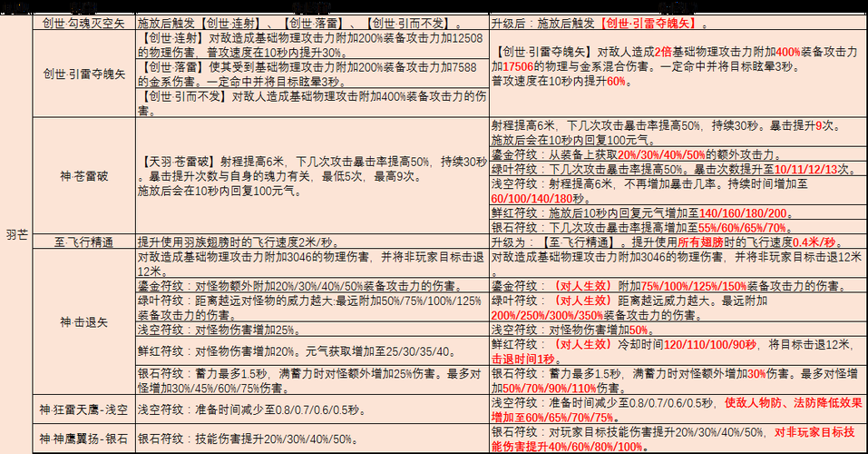
Task: Click the "神·苍雷破" skill name cell
Action: click(x=83, y=176)
